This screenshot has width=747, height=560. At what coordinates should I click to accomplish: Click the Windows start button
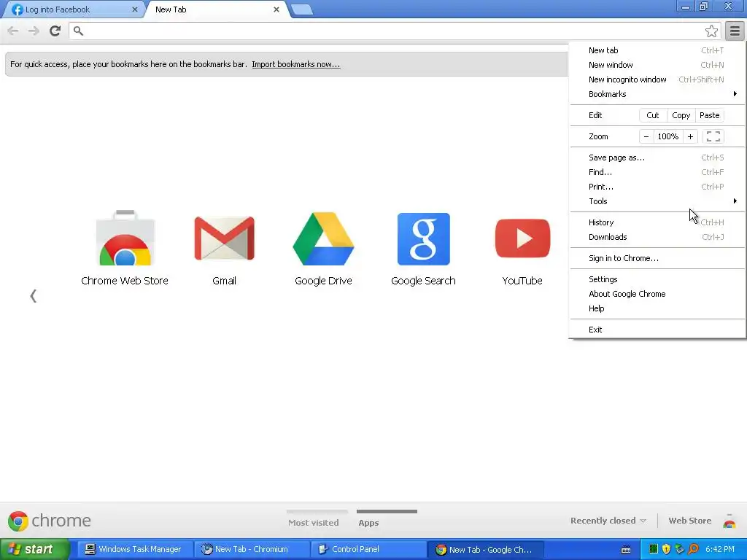point(34,549)
